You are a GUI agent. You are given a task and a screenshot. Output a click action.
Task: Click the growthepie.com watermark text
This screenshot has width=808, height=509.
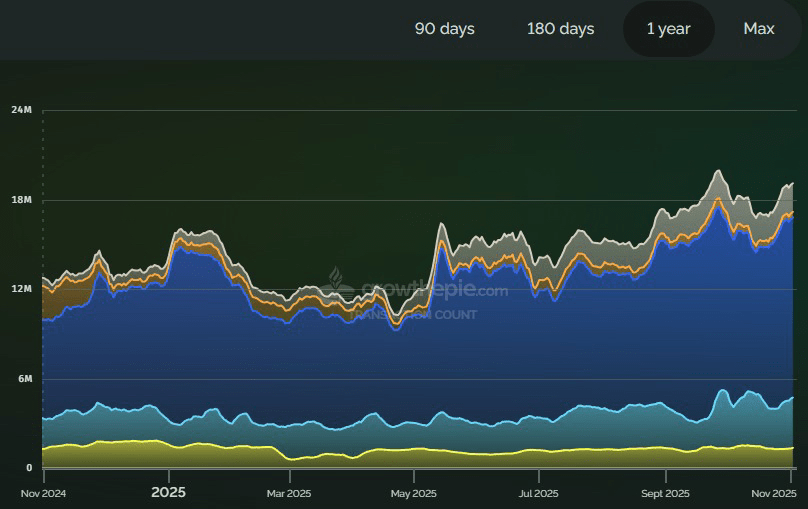[430, 291]
